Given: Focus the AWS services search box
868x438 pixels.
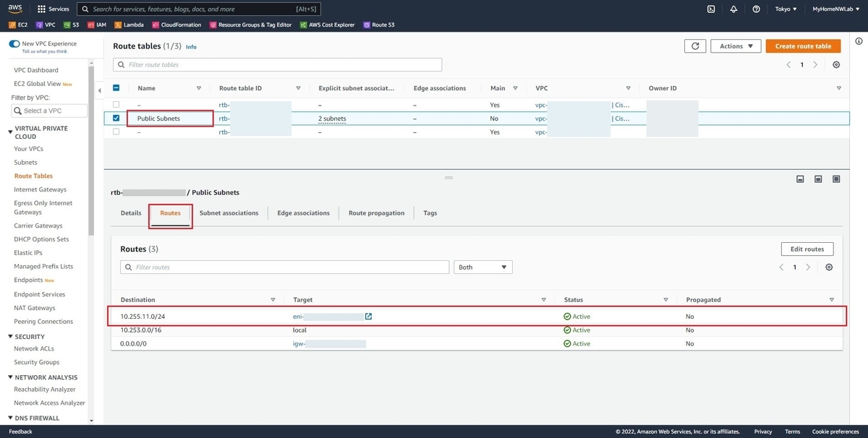Looking at the screenshot, I should coord(198,9).
